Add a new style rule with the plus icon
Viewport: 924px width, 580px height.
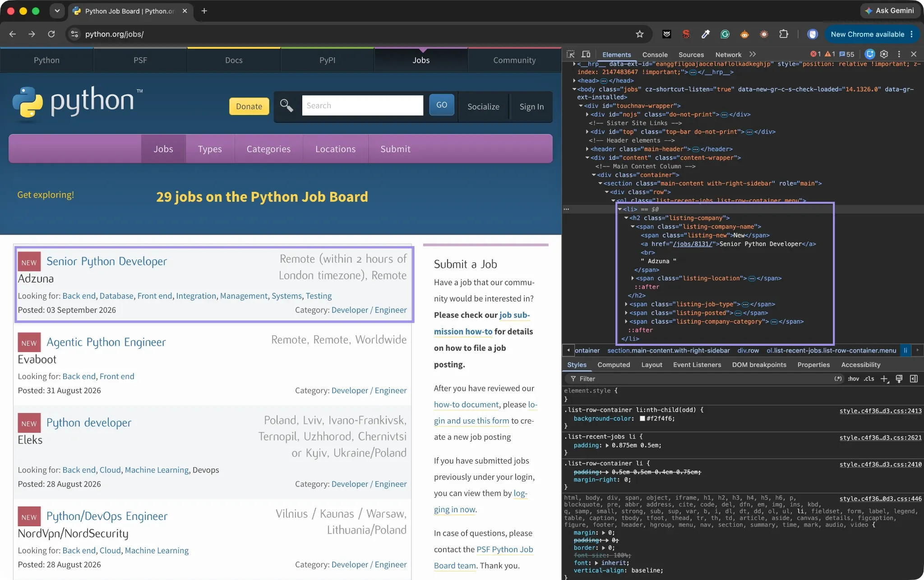tap(884, 379)
